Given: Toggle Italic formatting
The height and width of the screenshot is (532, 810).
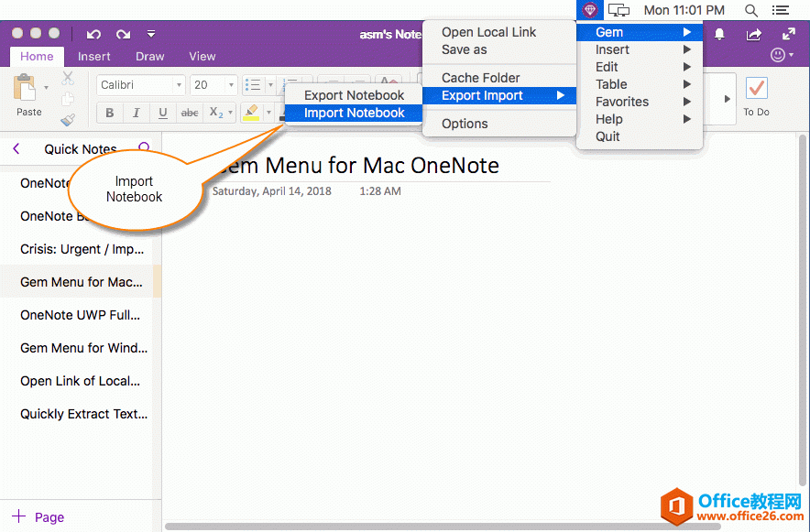Looking at the screenshot, I should click(136, 113).
